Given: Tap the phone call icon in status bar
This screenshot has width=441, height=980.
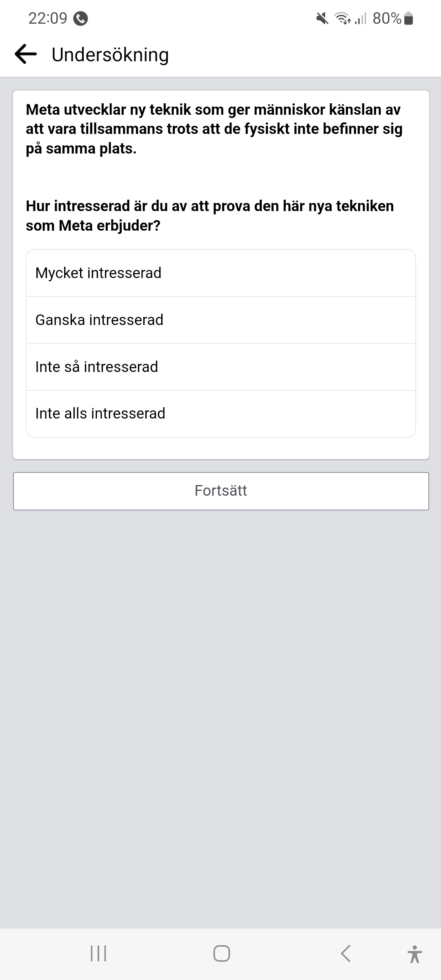Looking at the screenshot, I should [x=80, y=18].
